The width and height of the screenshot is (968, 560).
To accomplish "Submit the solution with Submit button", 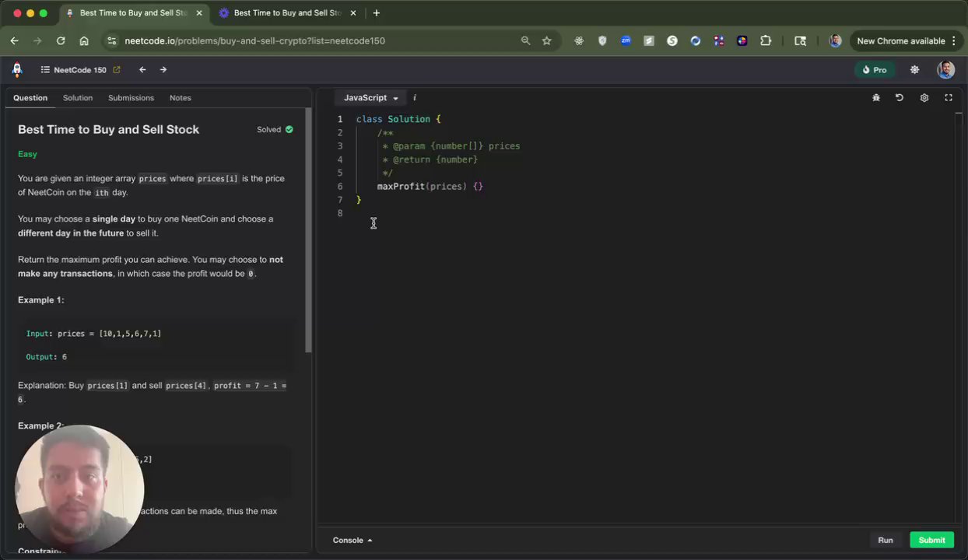I will point(931,540).
